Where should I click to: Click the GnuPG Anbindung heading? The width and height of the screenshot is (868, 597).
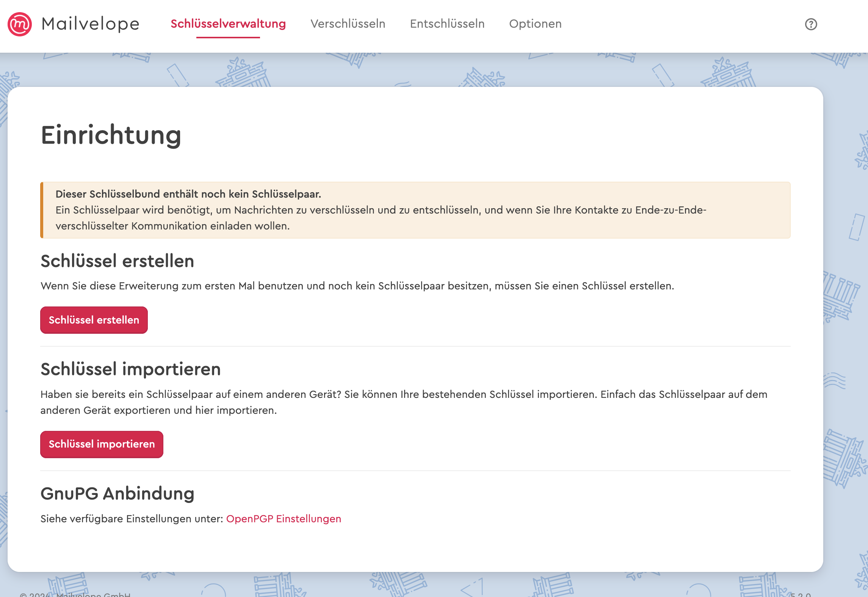[117, 493]
